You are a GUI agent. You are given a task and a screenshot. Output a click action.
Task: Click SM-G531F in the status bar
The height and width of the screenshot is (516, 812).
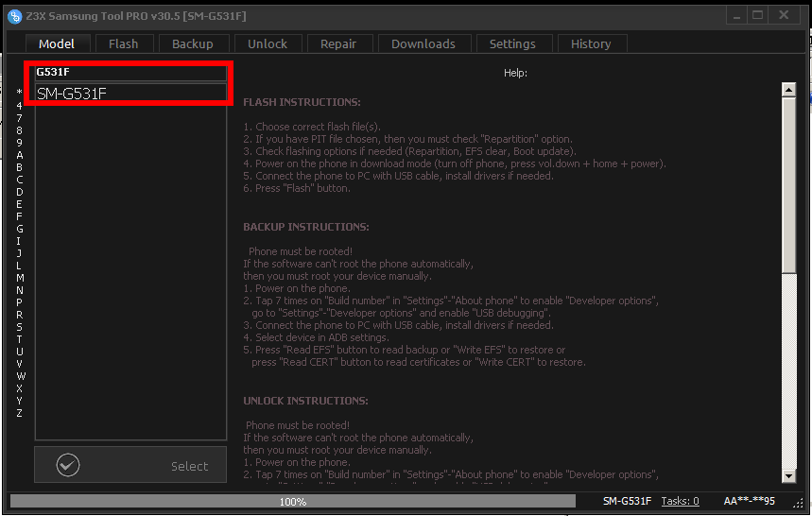coord(627,501)
